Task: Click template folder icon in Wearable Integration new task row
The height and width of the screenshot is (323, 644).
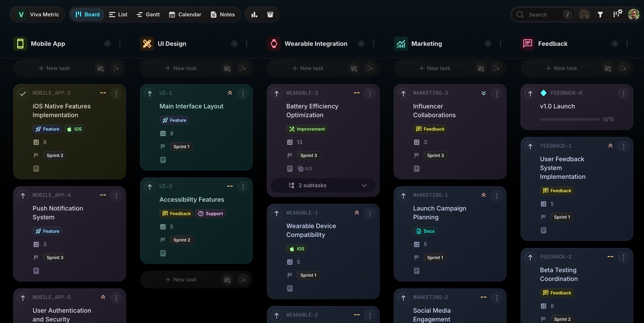Action: (x=354, y=68)
